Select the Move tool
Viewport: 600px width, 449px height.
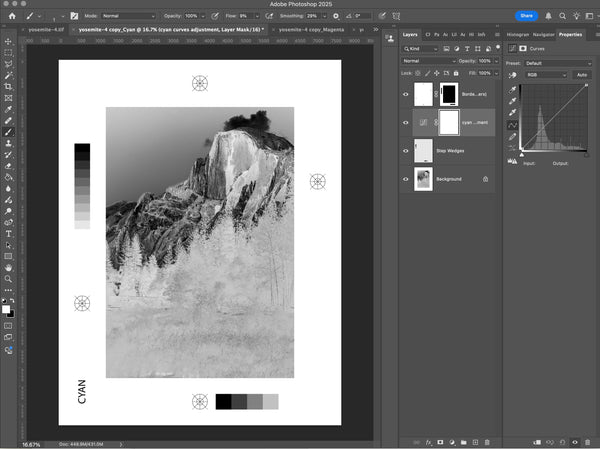[x=8, y=41]
